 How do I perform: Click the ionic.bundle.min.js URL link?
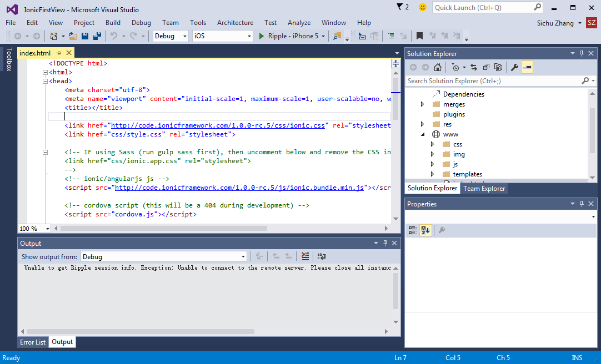point(239,188)
